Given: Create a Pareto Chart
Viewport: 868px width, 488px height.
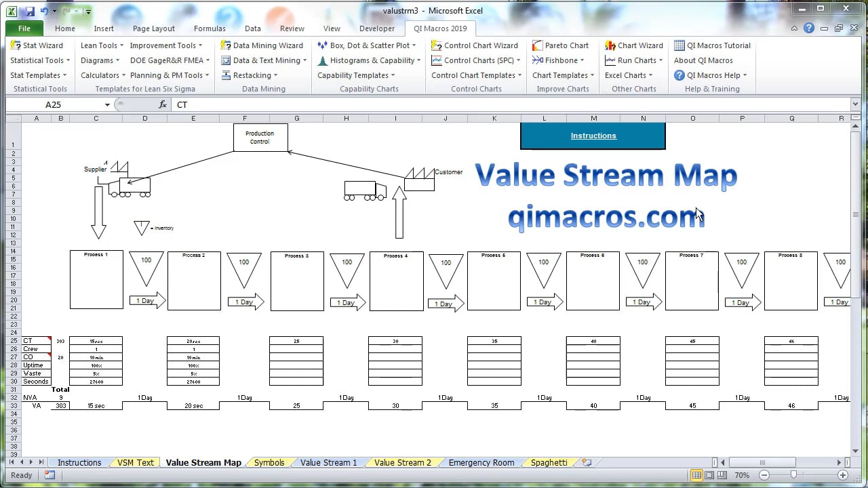Looking at the screenshot, I should (x=561, y=45).
